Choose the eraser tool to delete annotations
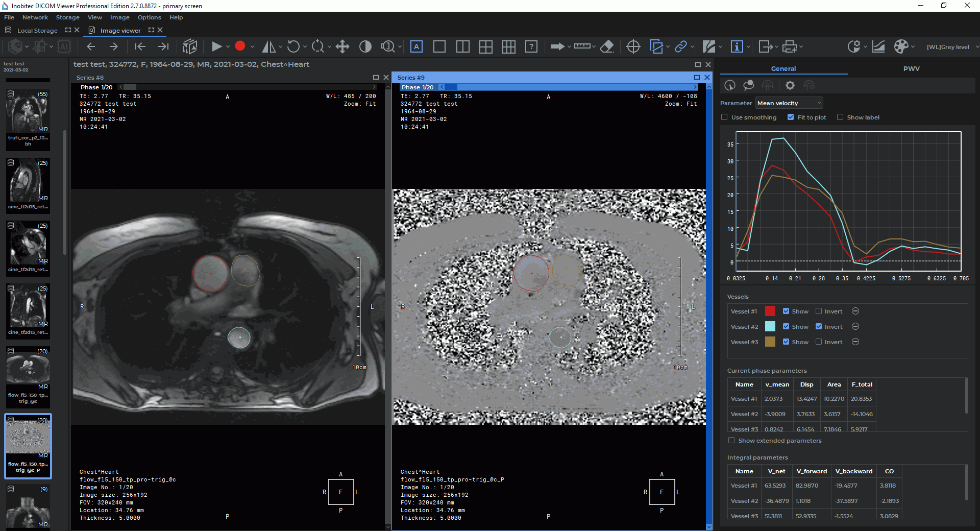This screenshot has width=980, height=531. click(x=606, y=46)
